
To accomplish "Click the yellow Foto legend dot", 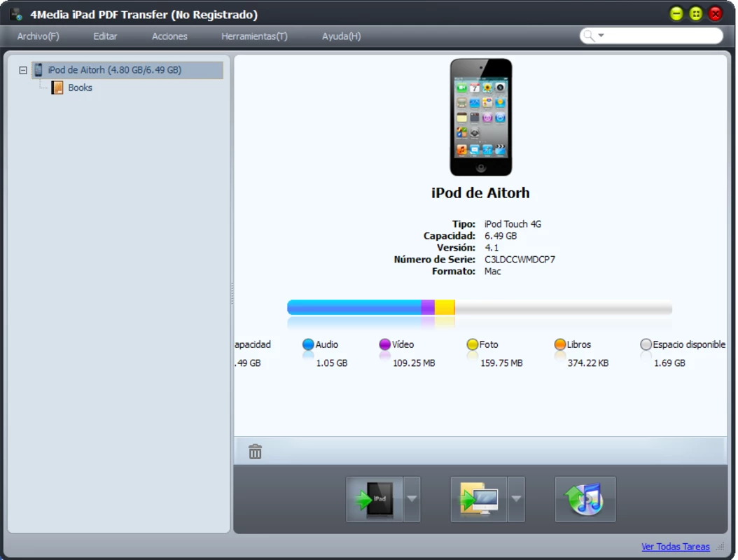I will (x=473, y=344).
